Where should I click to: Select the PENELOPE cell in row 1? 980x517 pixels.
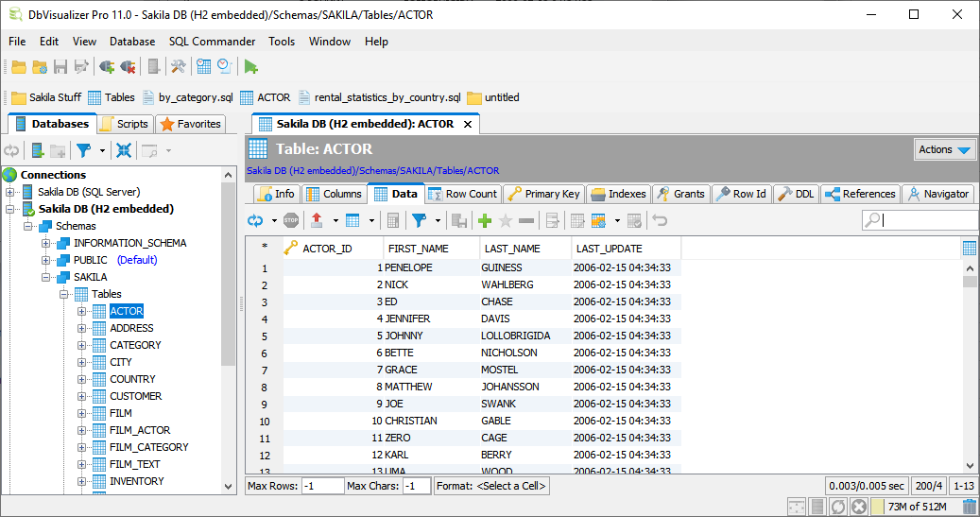point(432,267)
